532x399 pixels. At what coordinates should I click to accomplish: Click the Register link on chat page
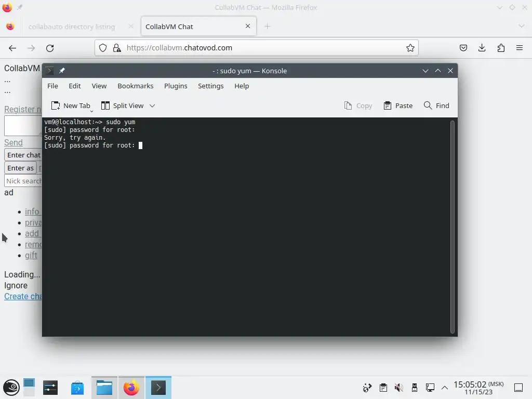[23, 109]
